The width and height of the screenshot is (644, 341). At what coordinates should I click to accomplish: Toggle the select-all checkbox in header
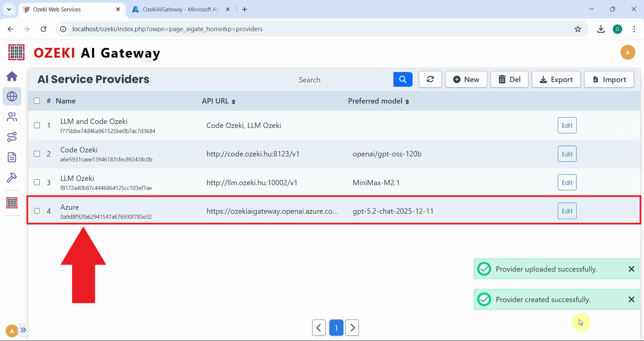37,101
